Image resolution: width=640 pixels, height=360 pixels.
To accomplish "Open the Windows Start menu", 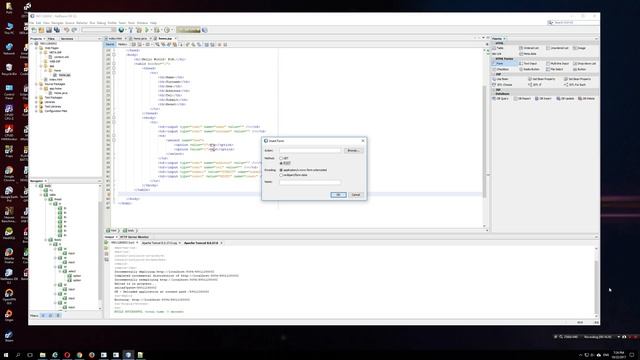I will tap(6, 355).
